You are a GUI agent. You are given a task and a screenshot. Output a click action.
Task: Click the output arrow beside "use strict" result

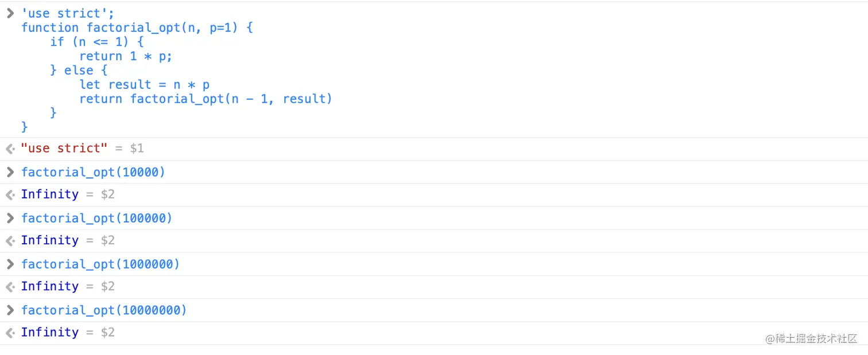10,149
